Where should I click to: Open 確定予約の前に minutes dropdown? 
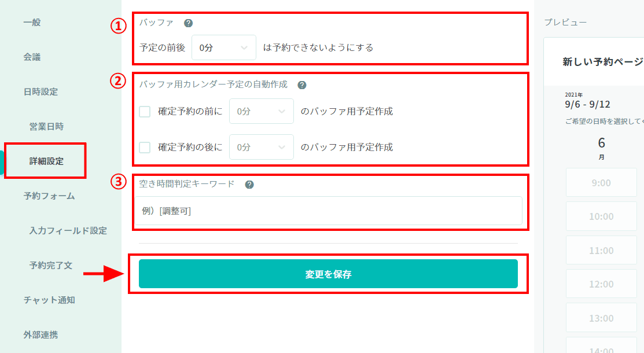click(x=261, y=111)
